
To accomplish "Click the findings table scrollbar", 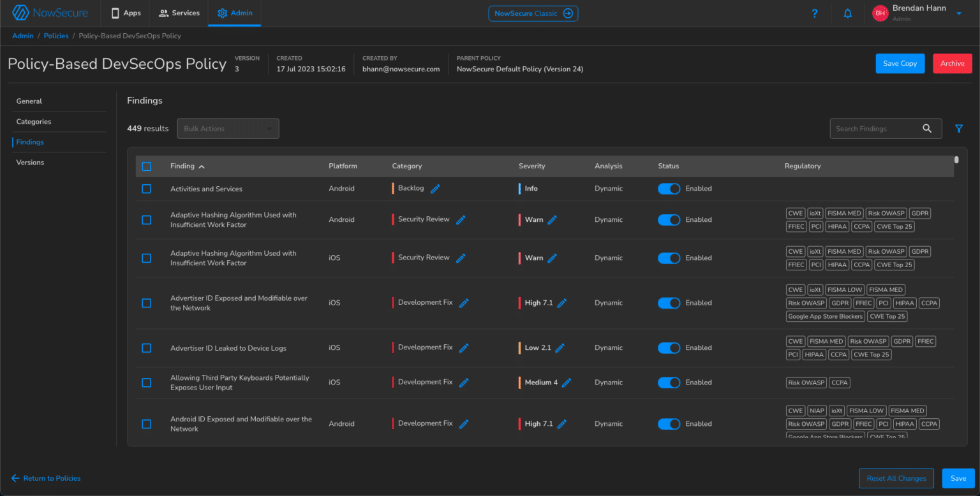I will [x=956, y=160].
